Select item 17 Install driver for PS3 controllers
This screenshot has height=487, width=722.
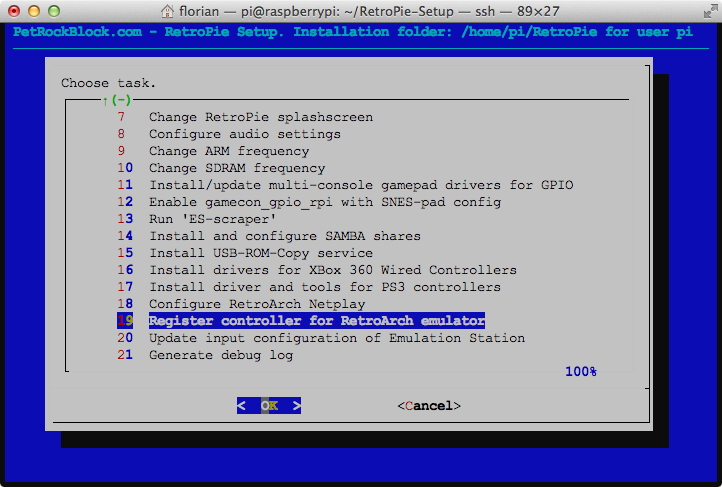tap(309, 287)
